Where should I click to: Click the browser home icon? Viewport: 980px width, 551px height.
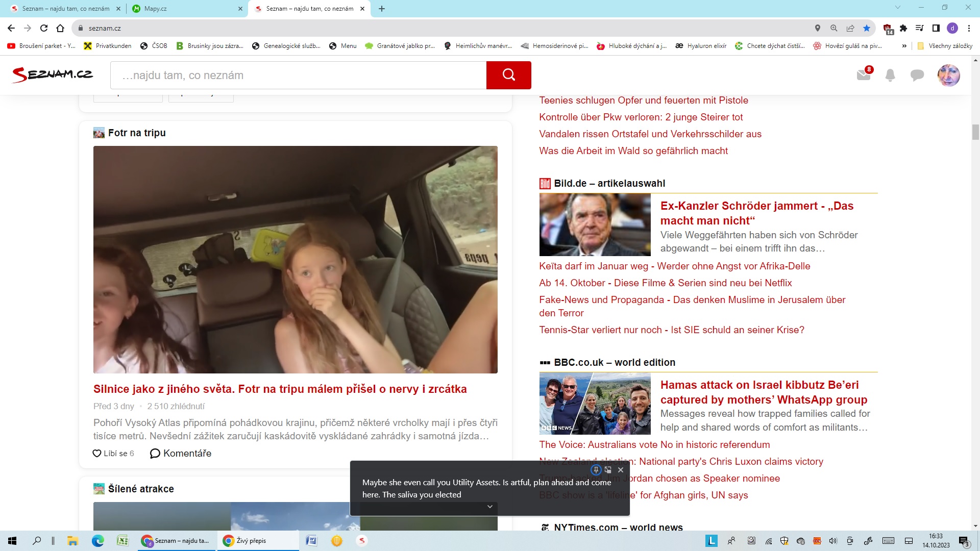tap(60, 28)
